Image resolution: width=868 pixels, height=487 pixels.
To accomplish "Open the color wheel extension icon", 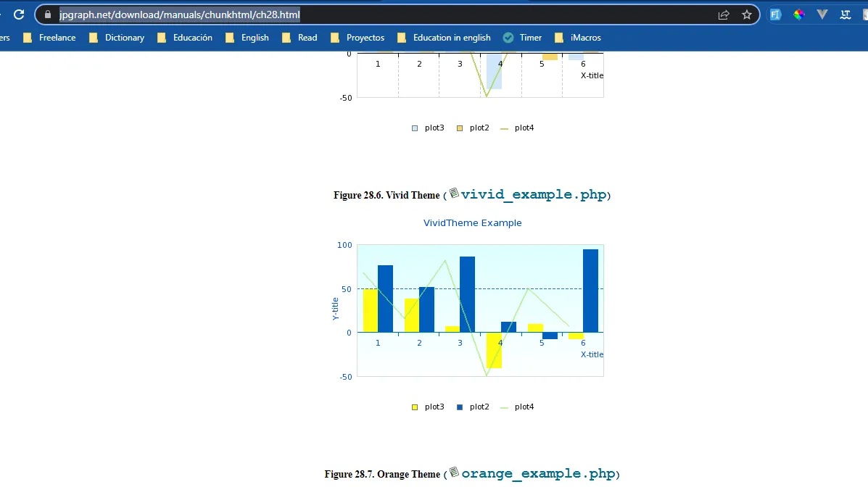I will coord(799,15).
